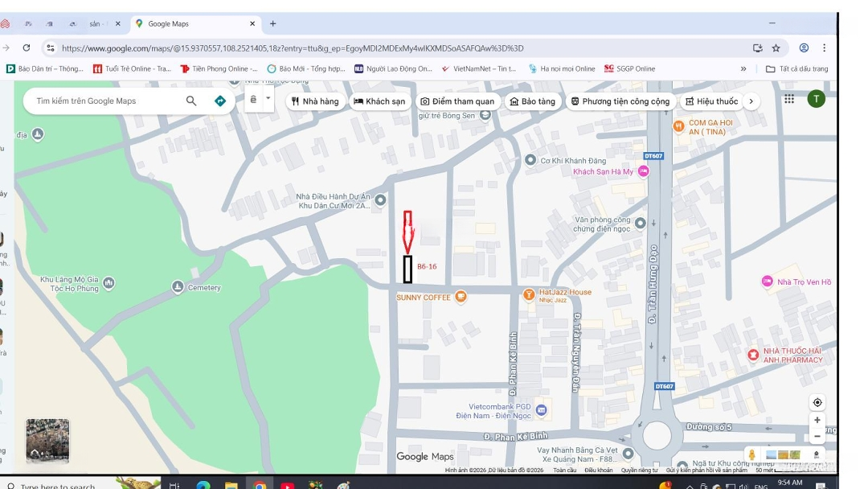Click the search magnifier icon in Maps

click(x=191, y=101)
